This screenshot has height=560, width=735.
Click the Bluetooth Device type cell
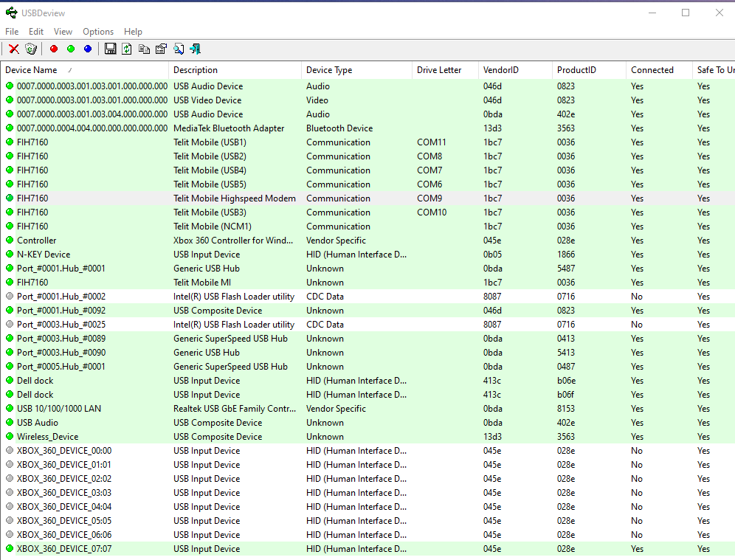tap(339, 128)
